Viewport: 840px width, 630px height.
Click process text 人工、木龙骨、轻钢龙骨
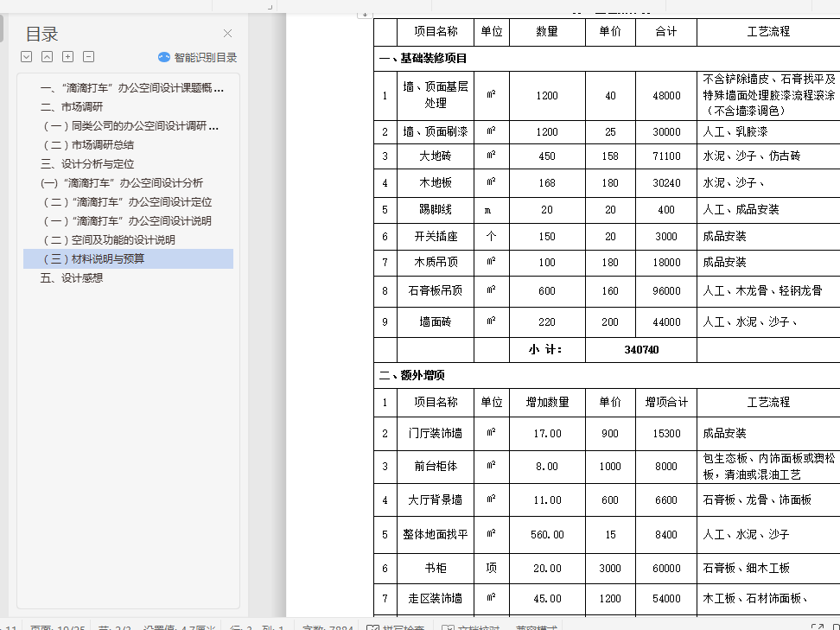762,291
